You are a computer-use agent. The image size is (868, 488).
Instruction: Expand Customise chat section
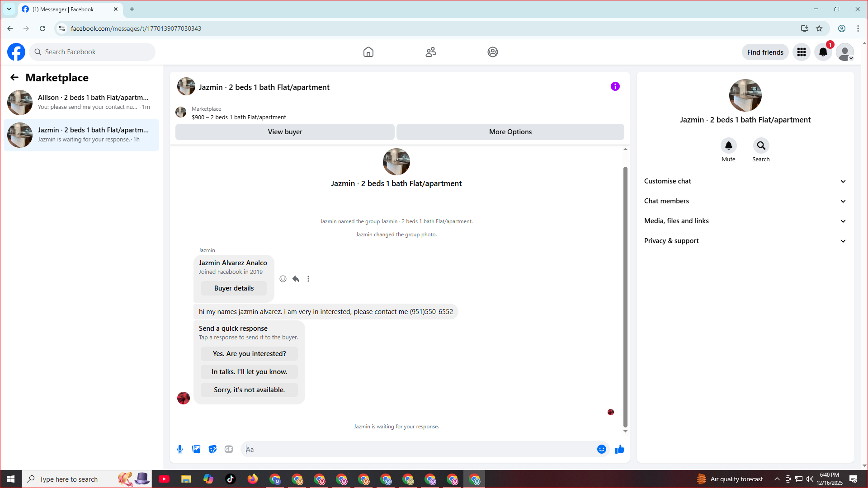click(745, 181)
